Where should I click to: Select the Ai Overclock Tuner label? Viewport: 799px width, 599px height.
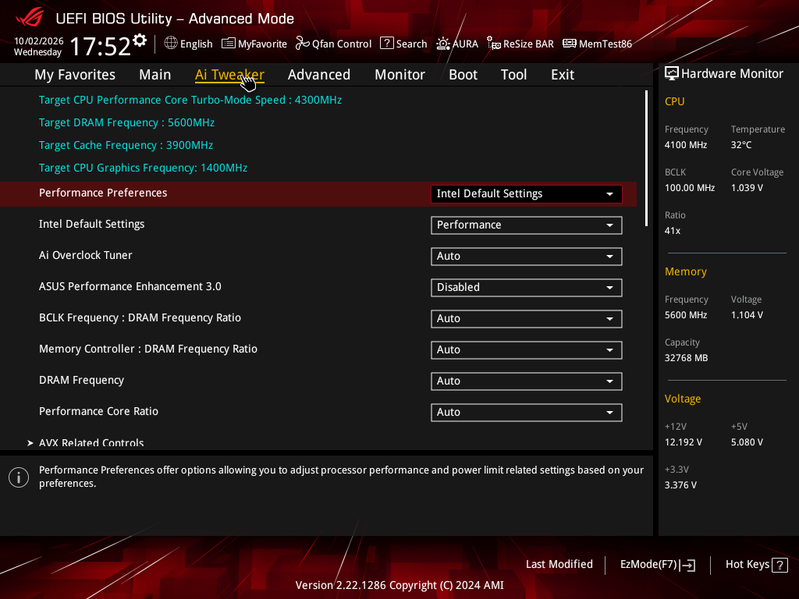click(x=86, y=255)
